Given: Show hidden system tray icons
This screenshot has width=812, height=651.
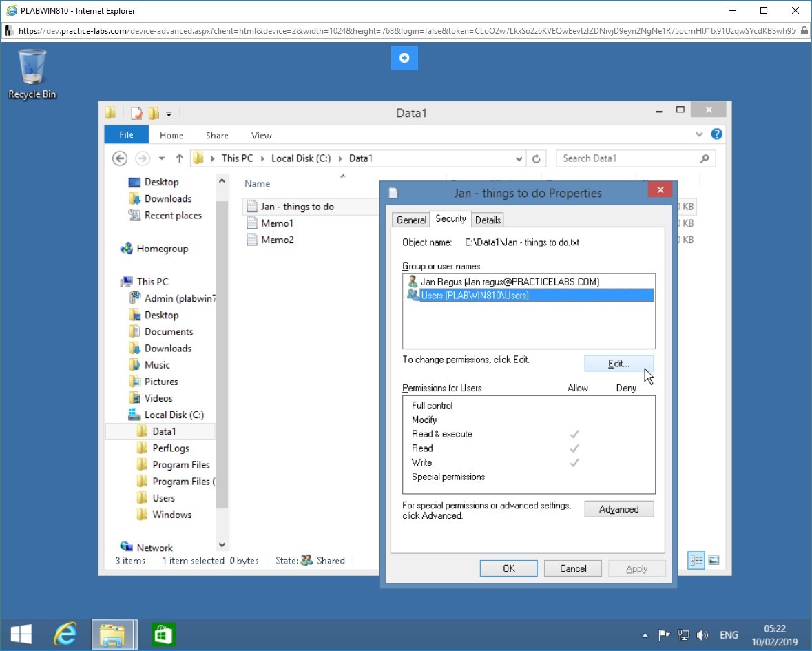Looking at the screenshot, I should click(645, 635).
